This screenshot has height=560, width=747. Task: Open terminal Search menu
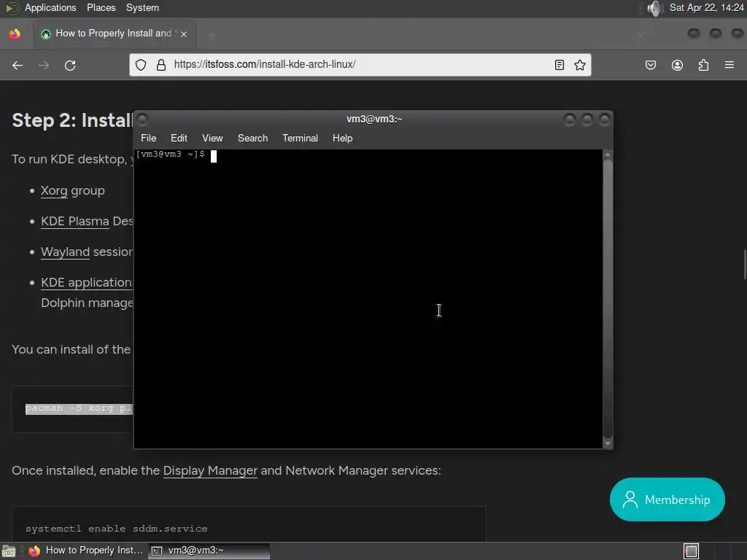(x=252, y=138)
